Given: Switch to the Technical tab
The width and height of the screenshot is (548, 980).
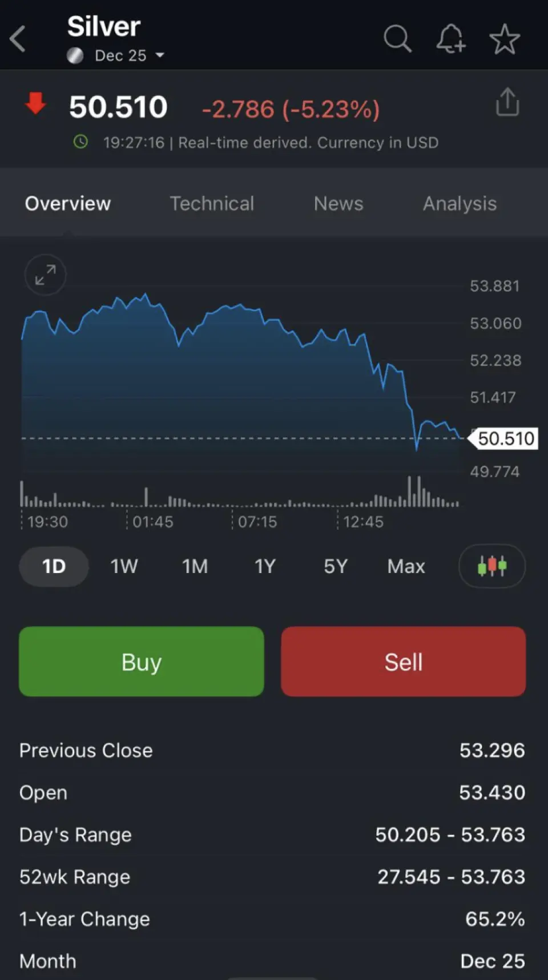Looking at the screenshot, I should (x=212, y=204).
